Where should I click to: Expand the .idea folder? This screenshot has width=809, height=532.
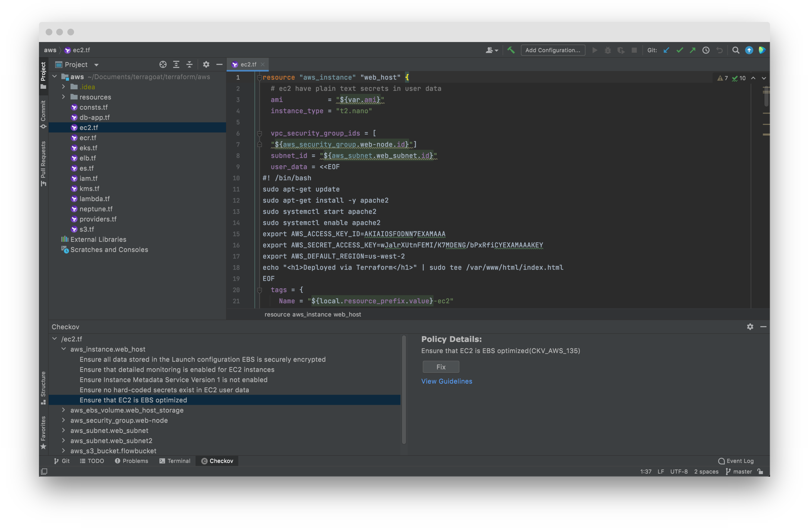(63, 87)
